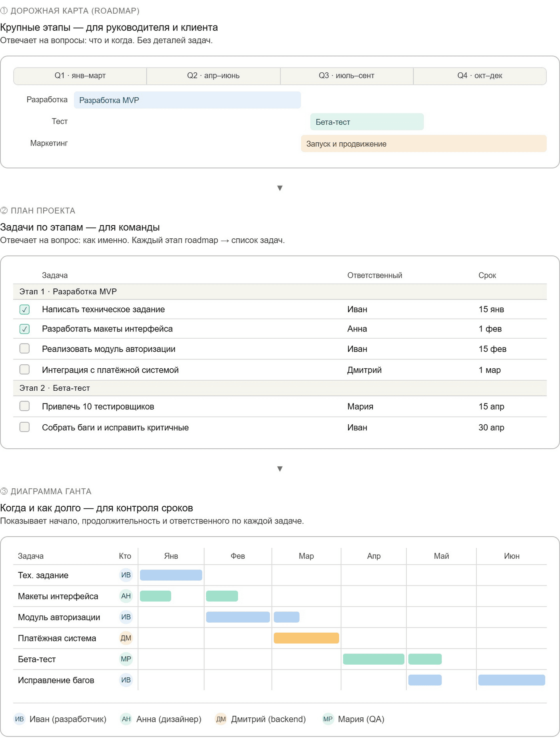
Task: Click the arrow below the roadmap card
Action: 280,188
